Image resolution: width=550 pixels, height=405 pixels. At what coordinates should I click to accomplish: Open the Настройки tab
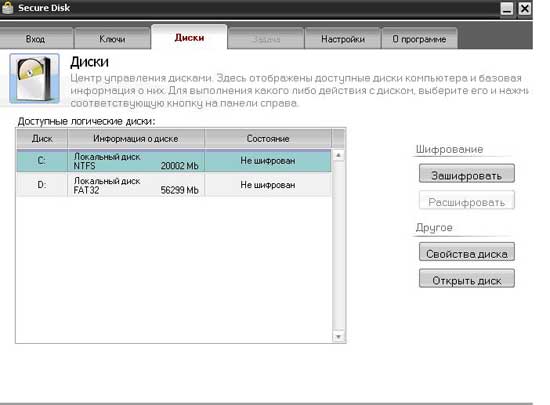click(x=343, y=39)
